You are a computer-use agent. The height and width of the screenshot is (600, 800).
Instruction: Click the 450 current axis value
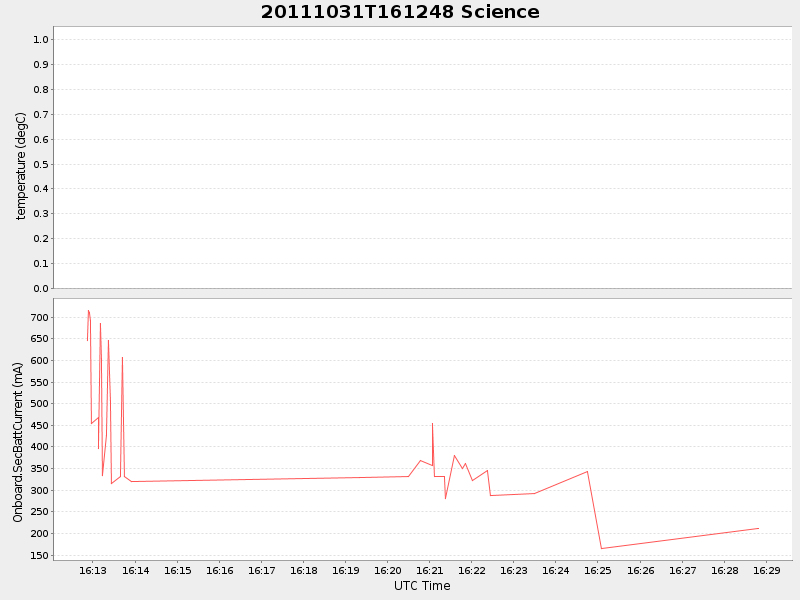tap(39, 426)
